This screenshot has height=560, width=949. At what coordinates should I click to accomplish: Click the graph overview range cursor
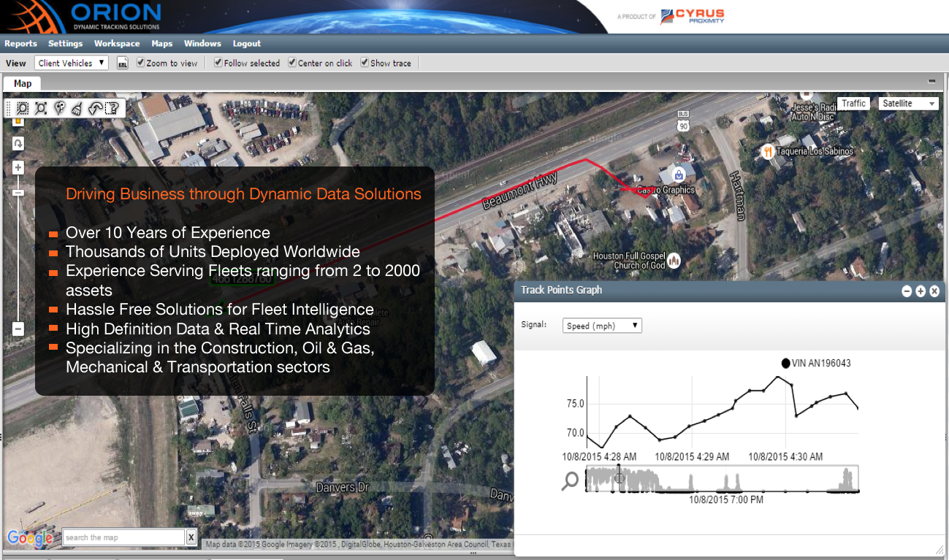[x=620, y=478]
